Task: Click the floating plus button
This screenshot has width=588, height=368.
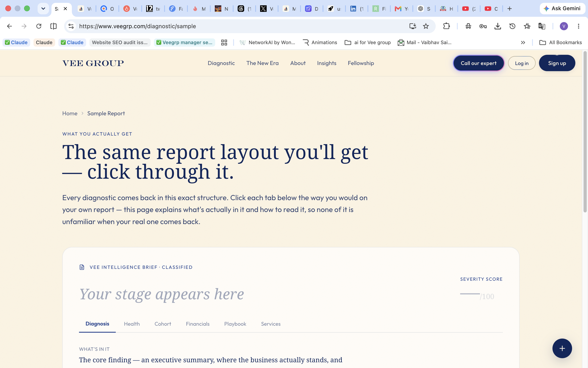Action: pyautogui.click(x=562, y=348)
